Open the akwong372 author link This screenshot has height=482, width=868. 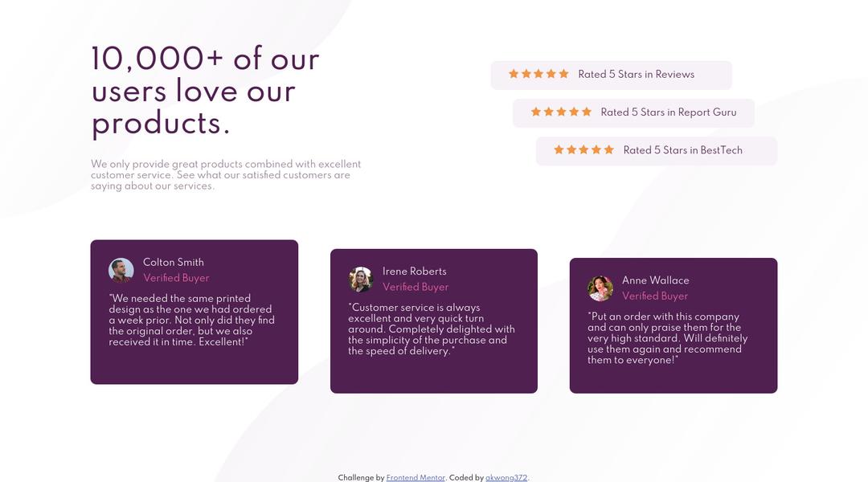pos(506,478)
